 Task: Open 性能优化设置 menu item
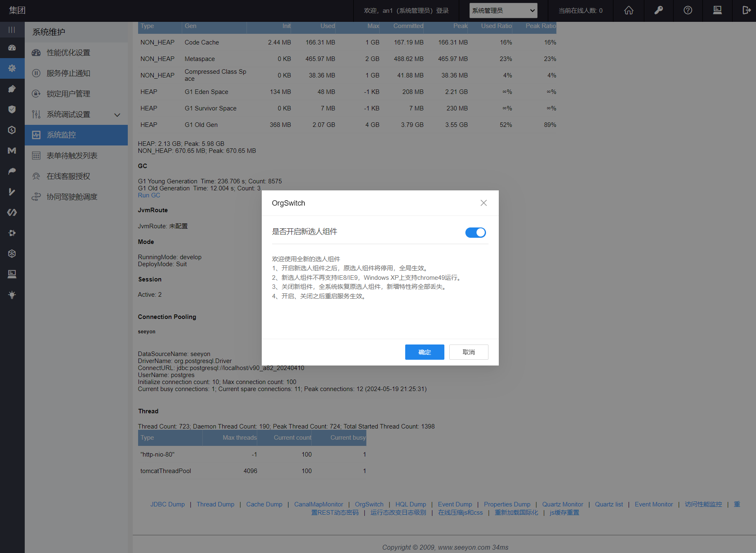[68, 53]
